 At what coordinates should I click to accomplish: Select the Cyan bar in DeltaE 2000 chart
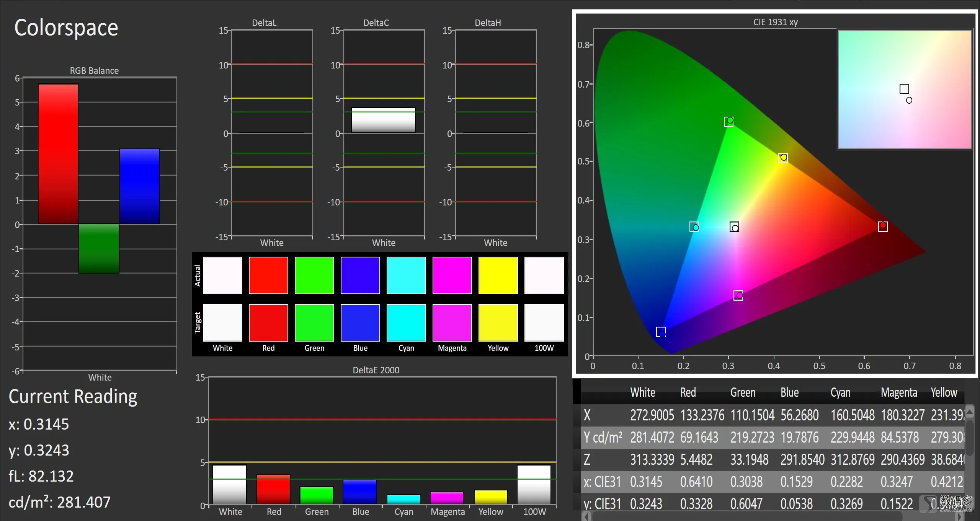tap(404, 500)
